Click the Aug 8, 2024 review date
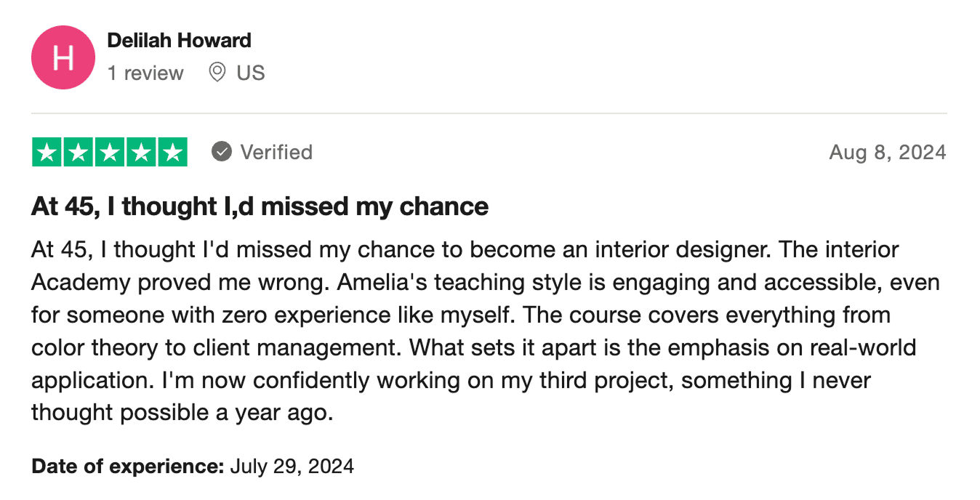980x500 pixels. (888, 153)
